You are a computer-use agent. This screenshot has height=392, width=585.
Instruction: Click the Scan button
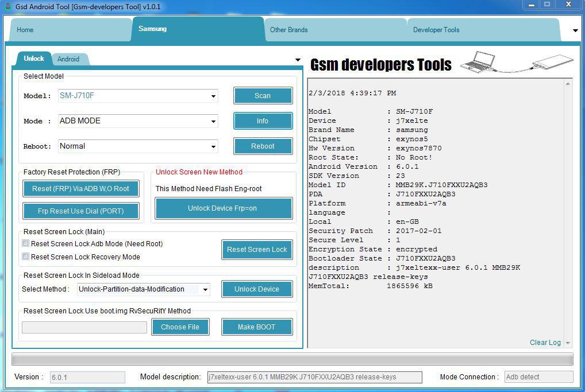[263, 96]
